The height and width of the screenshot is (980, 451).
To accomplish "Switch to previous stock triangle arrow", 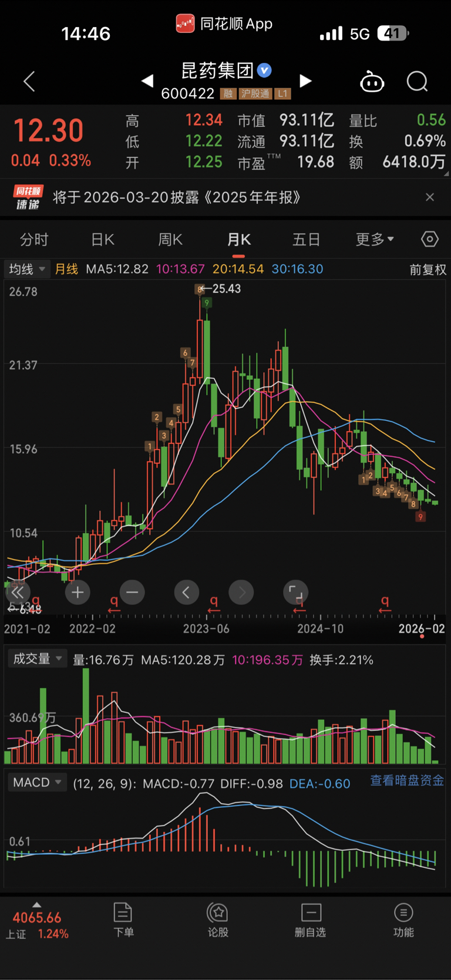I will pos(148,81).
